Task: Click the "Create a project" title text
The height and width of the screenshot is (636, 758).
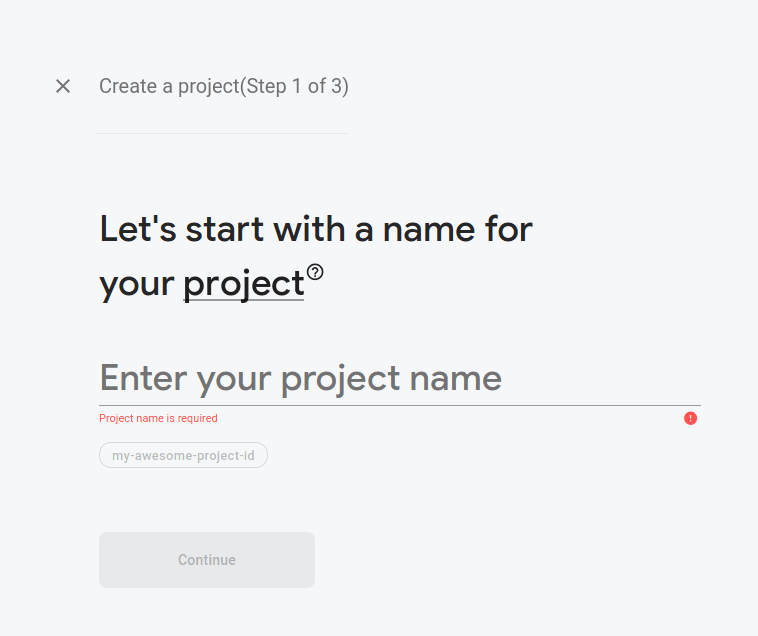Action: (x=168, y=87)
